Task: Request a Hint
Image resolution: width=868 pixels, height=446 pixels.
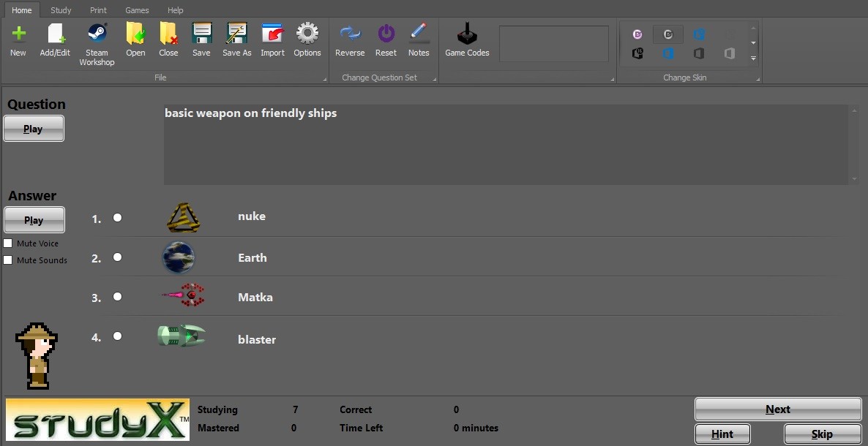Action: click(x=722, y=433)
